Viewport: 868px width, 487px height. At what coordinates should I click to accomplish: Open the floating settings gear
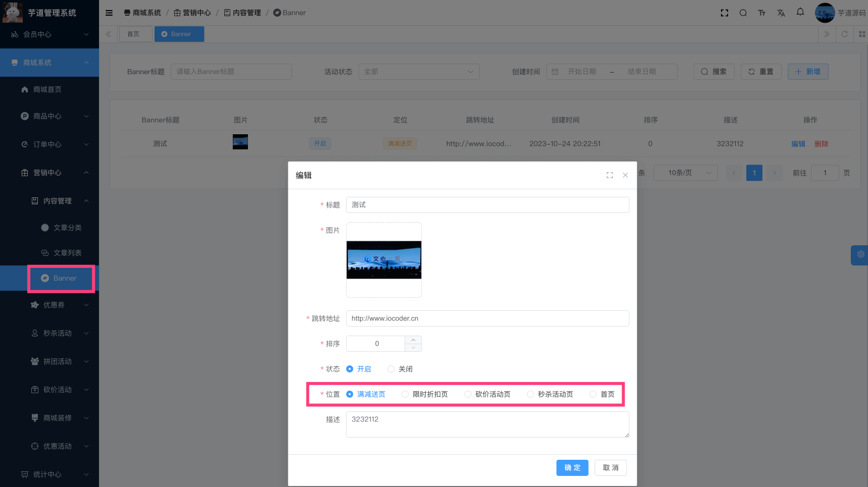click(x=860, y=255)
